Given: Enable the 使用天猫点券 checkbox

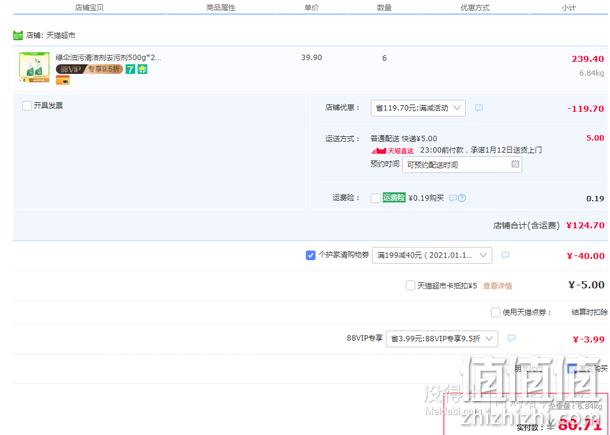Looking at the screenshot, I should [x=496, y=312].
